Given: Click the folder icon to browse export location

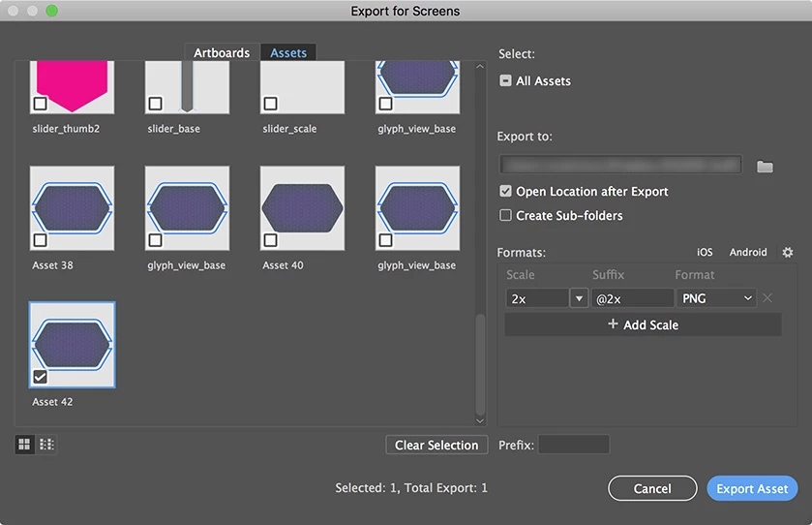Looking at the screenshot, I should (x=765, y=166).
